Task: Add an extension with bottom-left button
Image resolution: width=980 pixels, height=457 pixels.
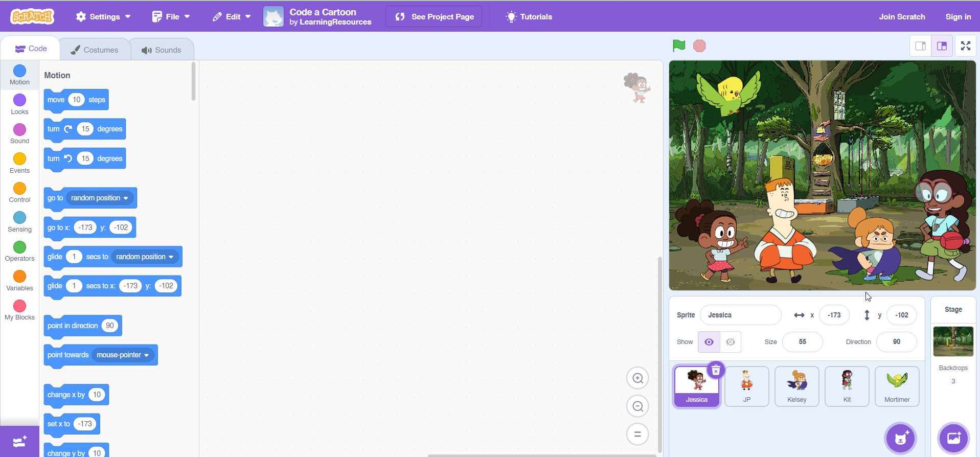Action: click(x=19, y=442)
